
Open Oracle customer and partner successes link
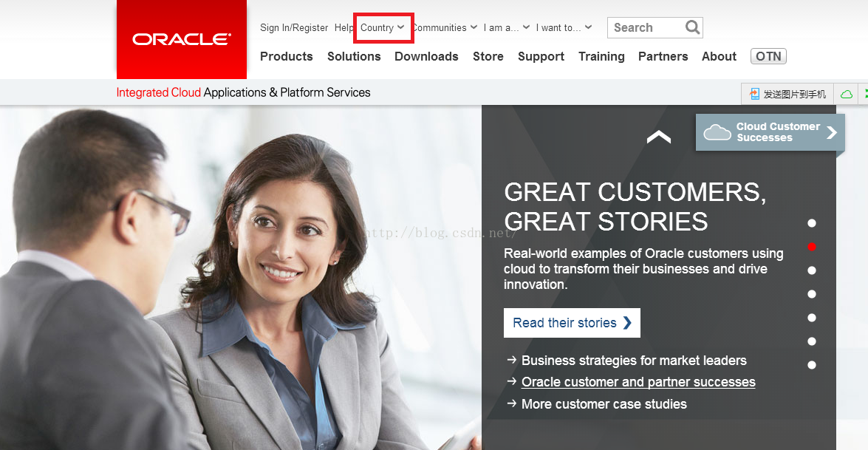click(x=638, y=382)
